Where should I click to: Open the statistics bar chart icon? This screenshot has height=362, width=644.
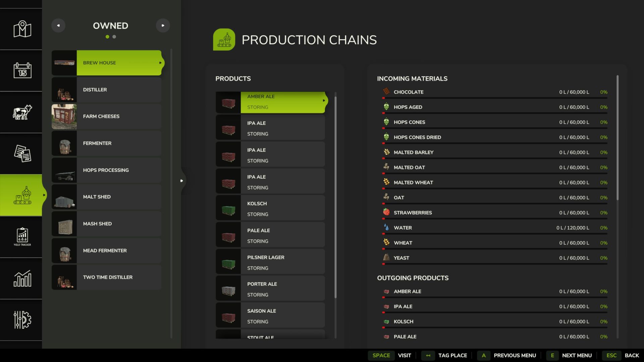22,278
